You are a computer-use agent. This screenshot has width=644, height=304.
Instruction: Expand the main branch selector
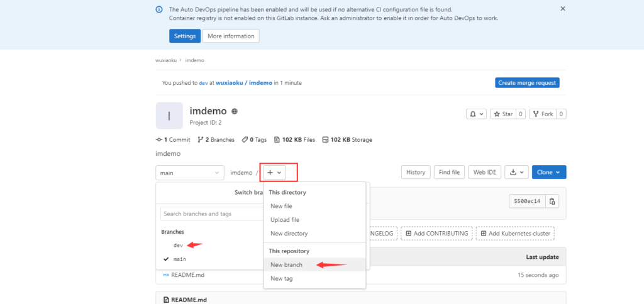click(189, 172)
